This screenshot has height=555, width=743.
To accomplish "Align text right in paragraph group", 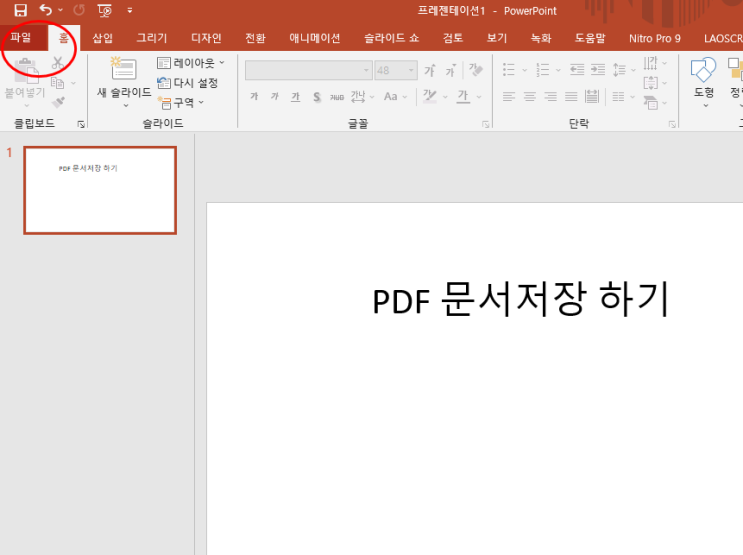I will coord(551,97).
